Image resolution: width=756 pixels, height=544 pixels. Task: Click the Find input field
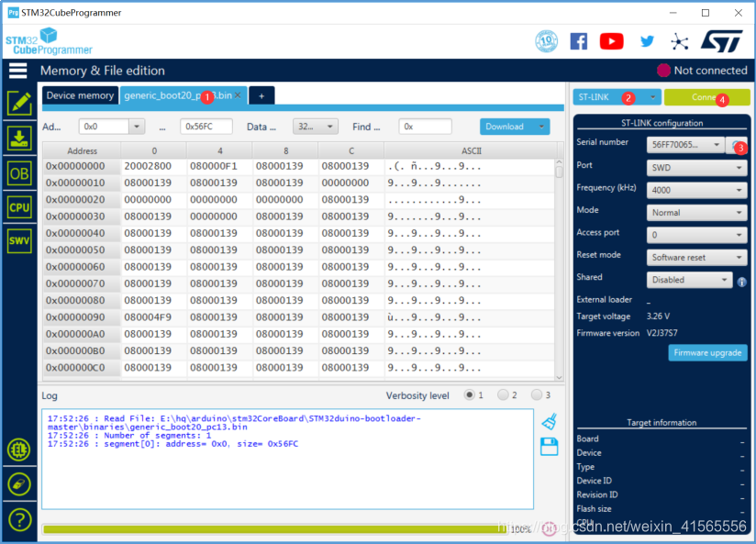[x=425, y=127]
